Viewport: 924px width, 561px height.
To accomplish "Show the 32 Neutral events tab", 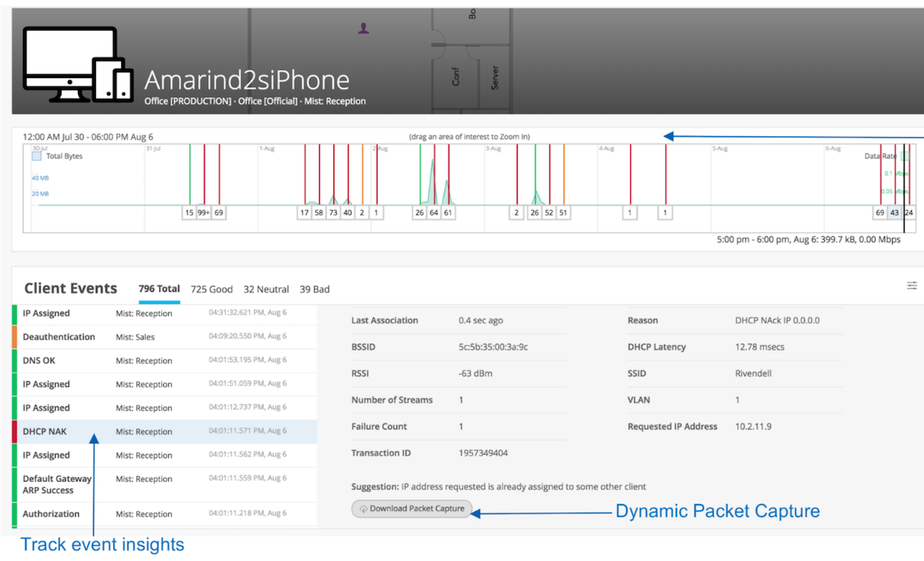I will click(266, 289).
